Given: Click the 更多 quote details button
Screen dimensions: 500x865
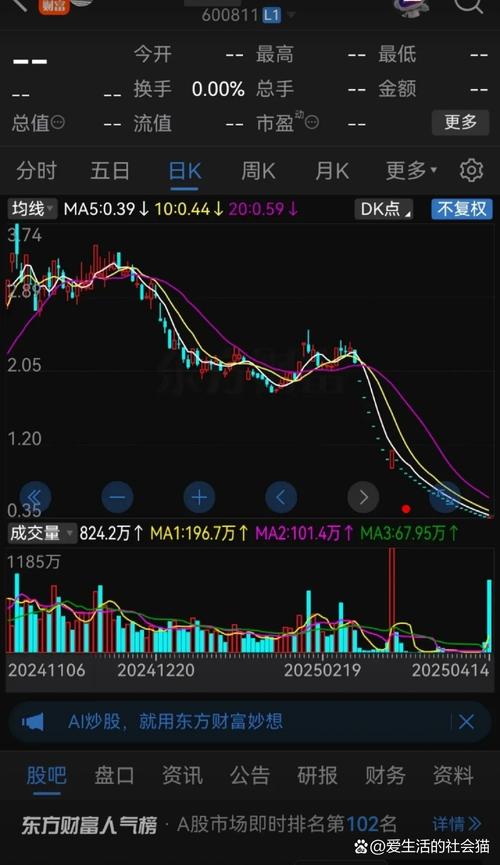Looking at the screenshot, I should [460, 122].
